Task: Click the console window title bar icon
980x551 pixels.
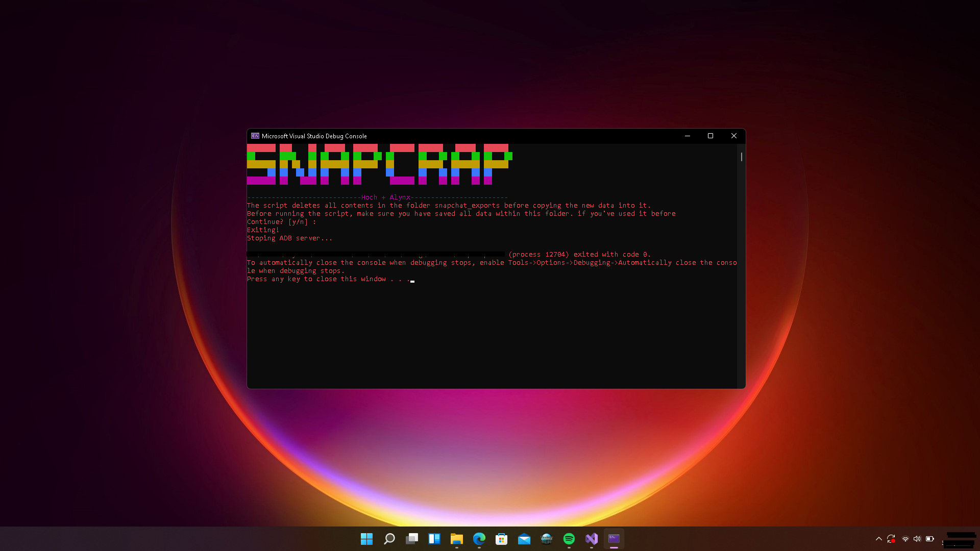Action: click(255, 136)
